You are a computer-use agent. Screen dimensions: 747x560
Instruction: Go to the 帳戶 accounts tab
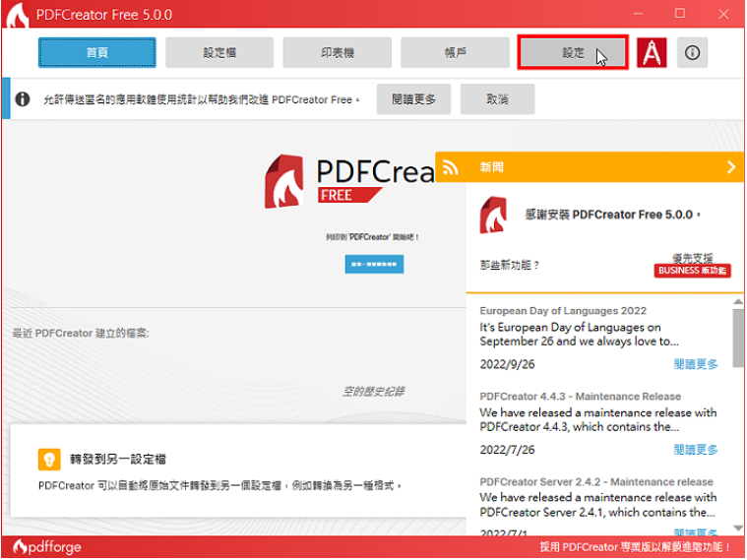click(x=455, y=52)
